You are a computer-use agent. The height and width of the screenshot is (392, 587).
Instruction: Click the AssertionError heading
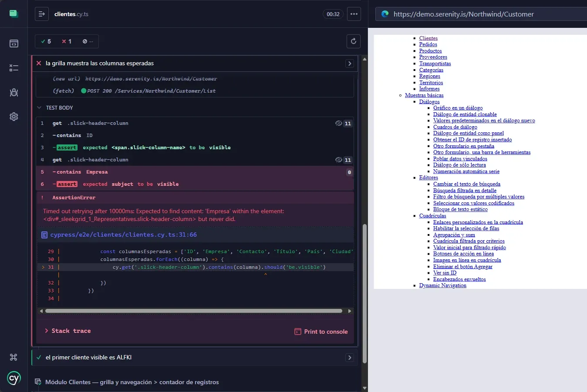coord(74,198)
